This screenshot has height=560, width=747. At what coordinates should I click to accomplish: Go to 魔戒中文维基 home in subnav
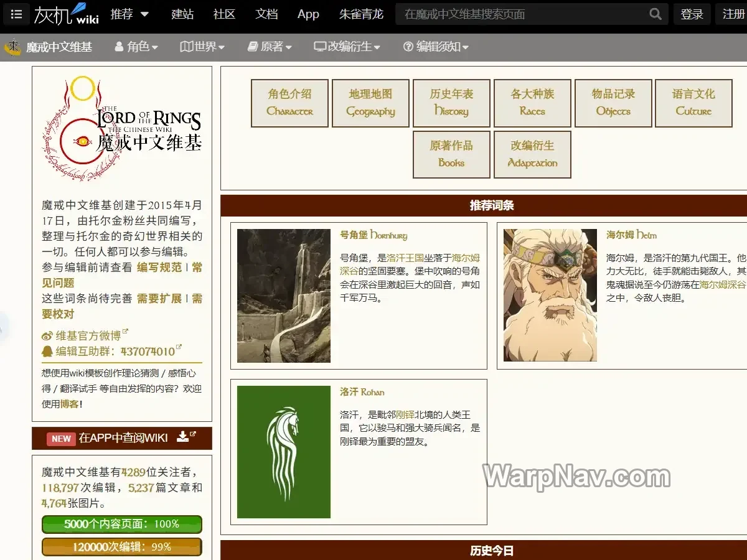[x=59, y=47]
